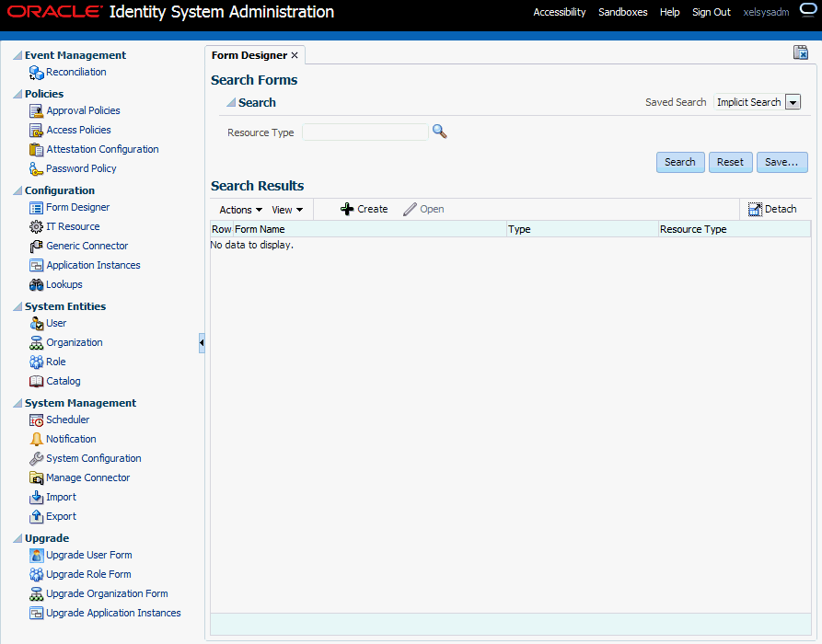Click the Open pencil button
The width and height of the screenshot is (822, 644).
click(423, 209)
